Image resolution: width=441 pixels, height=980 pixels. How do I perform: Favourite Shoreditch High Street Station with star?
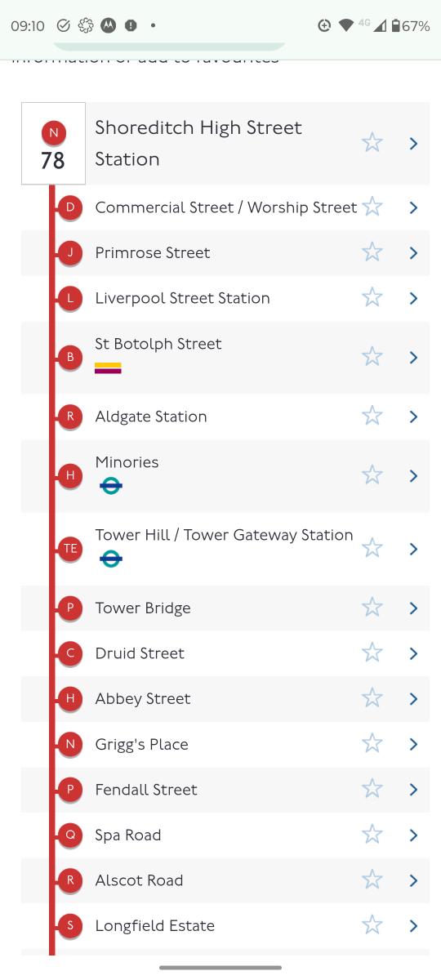(372, 143)
